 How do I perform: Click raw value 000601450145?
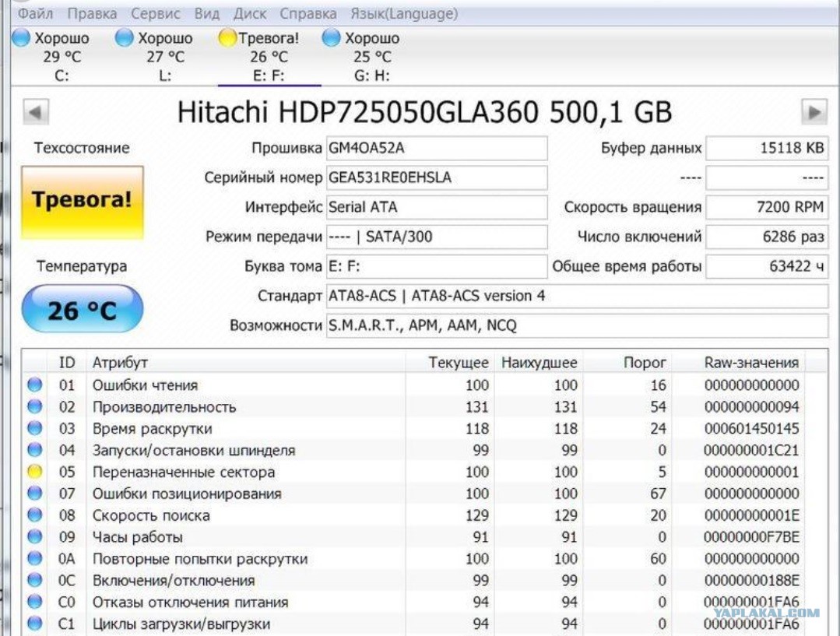(x=751, y=429)
